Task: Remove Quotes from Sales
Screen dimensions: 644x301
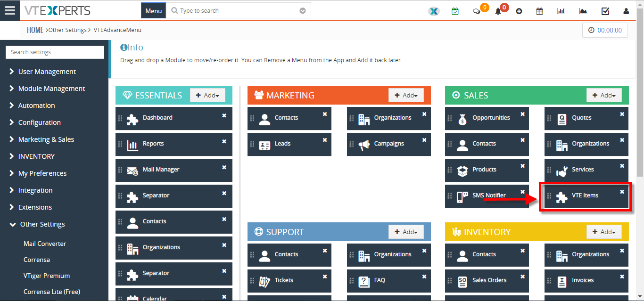Action: (622, 114)
